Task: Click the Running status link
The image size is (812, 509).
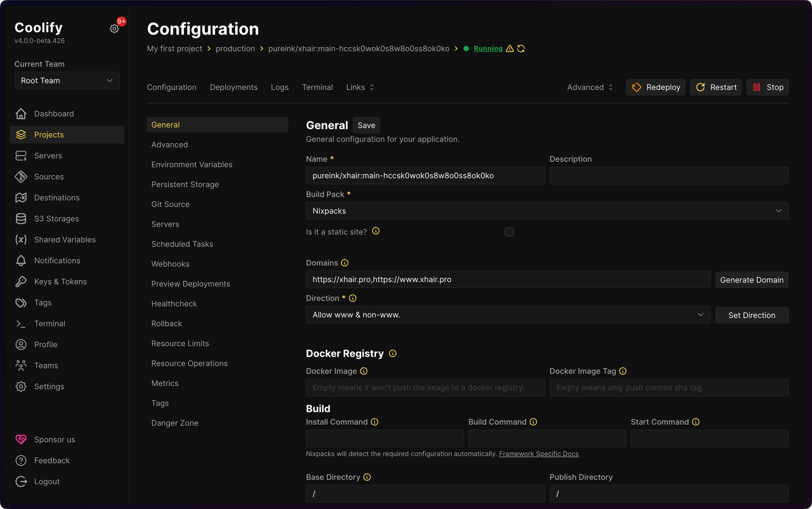Action: [x=488, y=49]
